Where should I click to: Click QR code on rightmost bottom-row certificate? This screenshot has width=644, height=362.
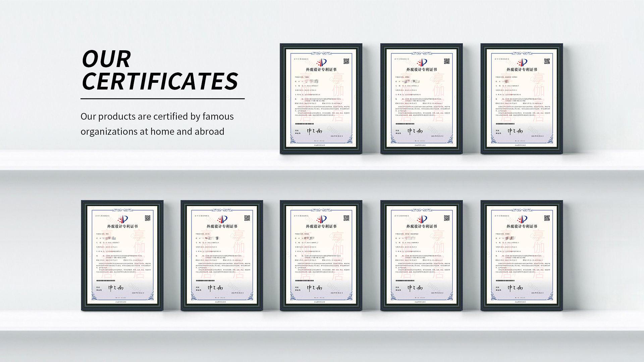(x=547, y=218)
